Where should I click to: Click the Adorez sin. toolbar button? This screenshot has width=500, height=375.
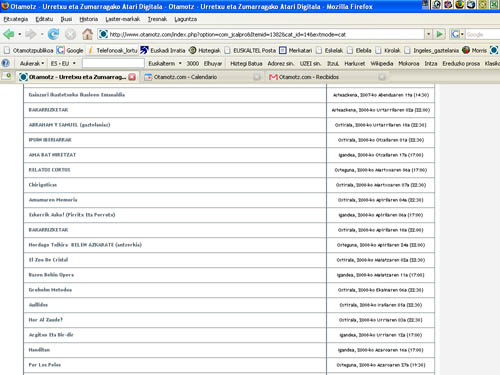click(x=281, y=63)
